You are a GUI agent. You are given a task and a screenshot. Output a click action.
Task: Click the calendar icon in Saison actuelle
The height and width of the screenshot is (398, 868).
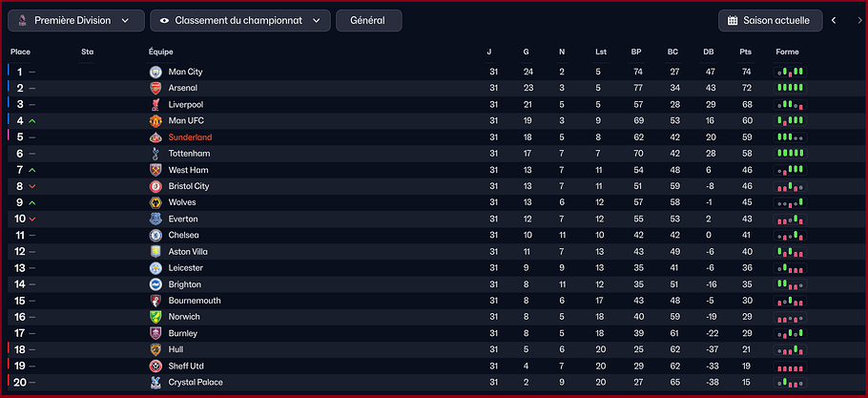tap(733, 20)
